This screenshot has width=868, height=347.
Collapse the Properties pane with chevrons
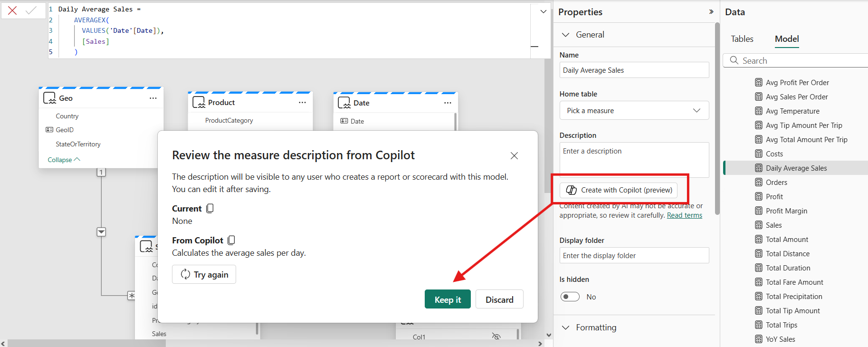point(711,12)
